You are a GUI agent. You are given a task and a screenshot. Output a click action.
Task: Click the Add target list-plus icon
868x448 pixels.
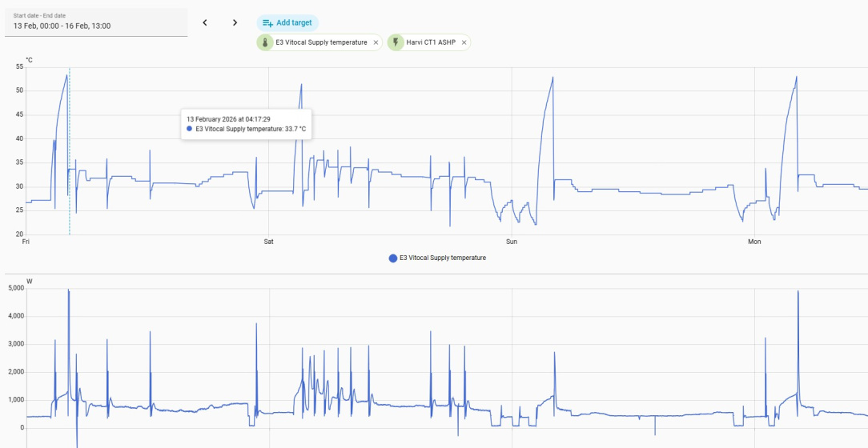pyautogui.click(x=267, y=23)
